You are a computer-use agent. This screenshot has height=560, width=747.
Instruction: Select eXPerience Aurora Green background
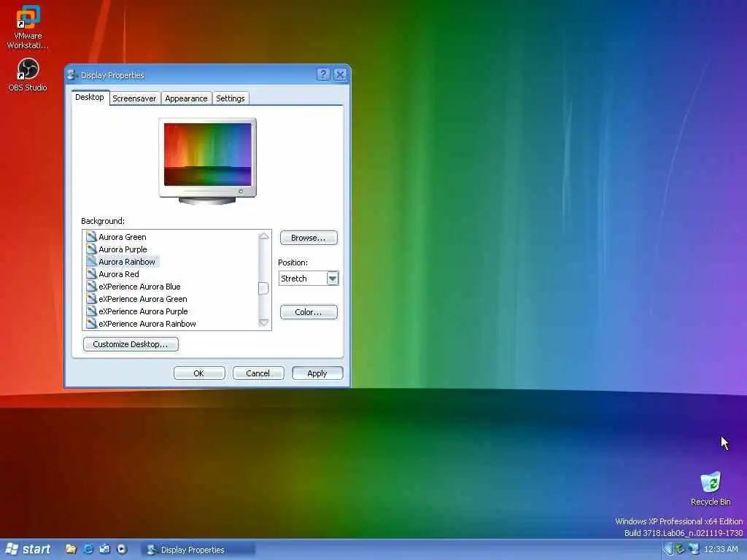point(143,298)
